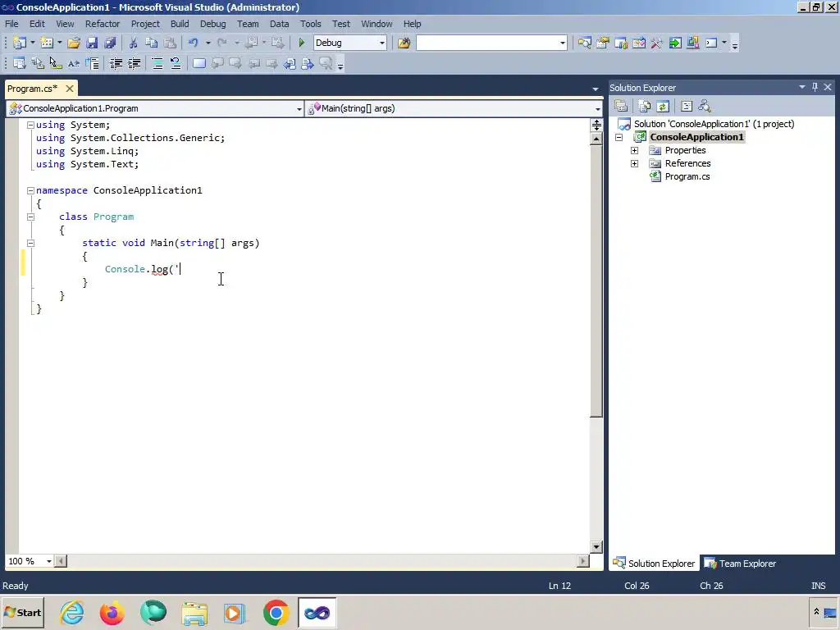
Task: Close the Program.cs* tab with its X
Action: 70,89
